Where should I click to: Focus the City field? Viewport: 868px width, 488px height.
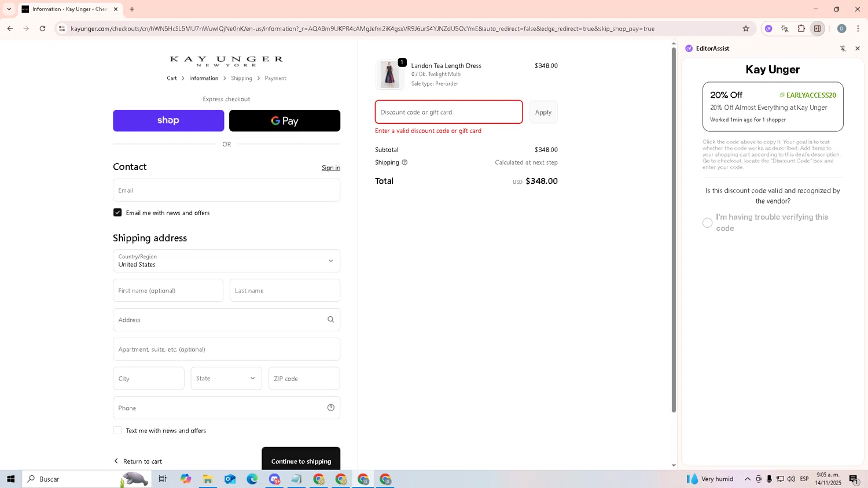coord(149,379)
